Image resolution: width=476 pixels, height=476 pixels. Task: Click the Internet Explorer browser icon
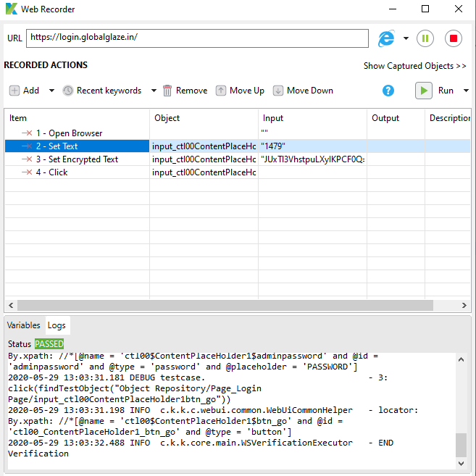coord(386,38)
